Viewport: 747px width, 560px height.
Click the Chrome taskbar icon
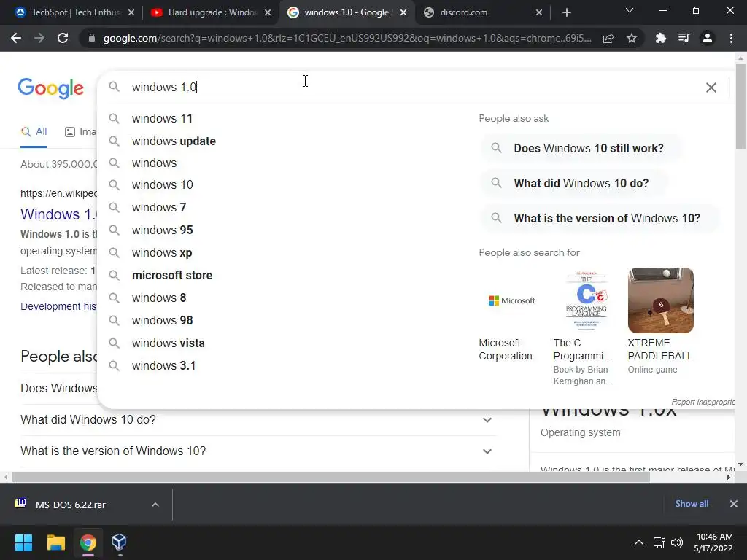pyautogui.click(x=88, y=542)
